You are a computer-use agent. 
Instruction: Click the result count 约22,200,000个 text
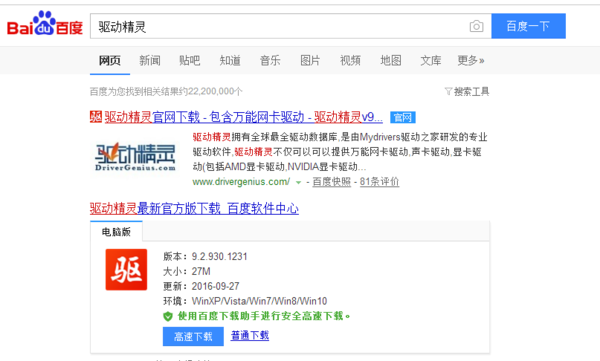[x=210, y=91]
